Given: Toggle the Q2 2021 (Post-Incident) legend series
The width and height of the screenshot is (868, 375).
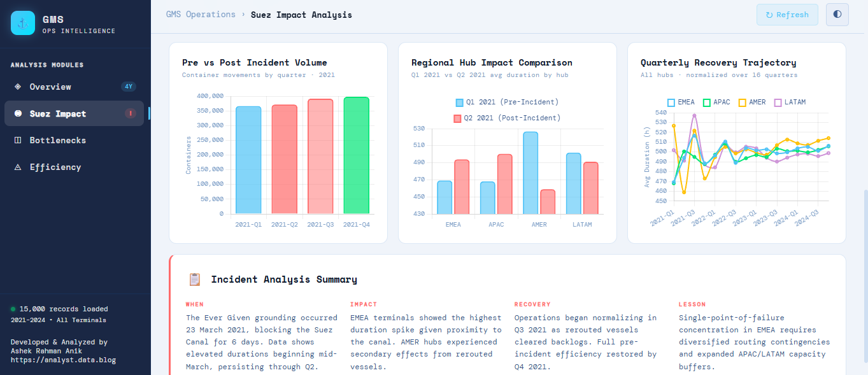Looking at the screenshot, I should [507, 118].
